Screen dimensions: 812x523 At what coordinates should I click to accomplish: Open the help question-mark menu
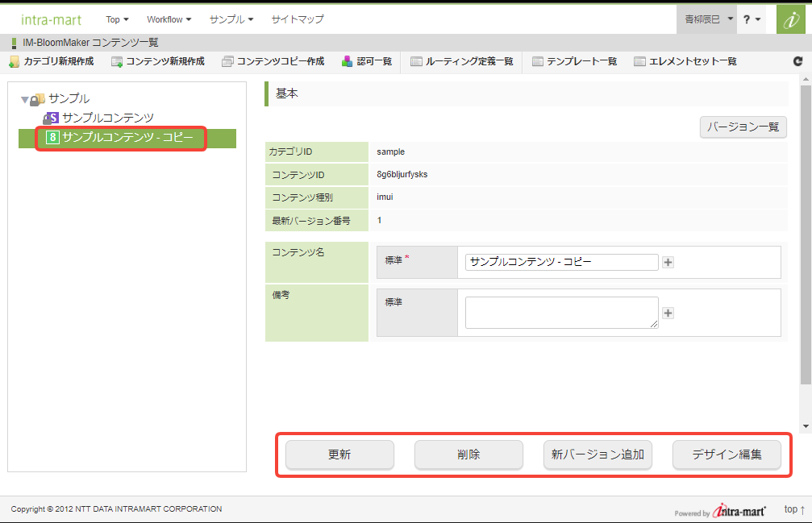(x=752, y=19)
